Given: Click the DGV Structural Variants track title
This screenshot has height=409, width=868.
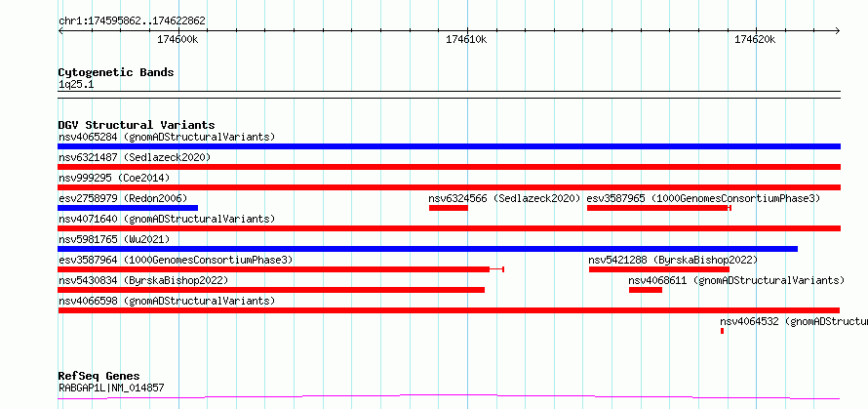Looking at the screenshot, I should pyautogui.click(x=137, y=125).
